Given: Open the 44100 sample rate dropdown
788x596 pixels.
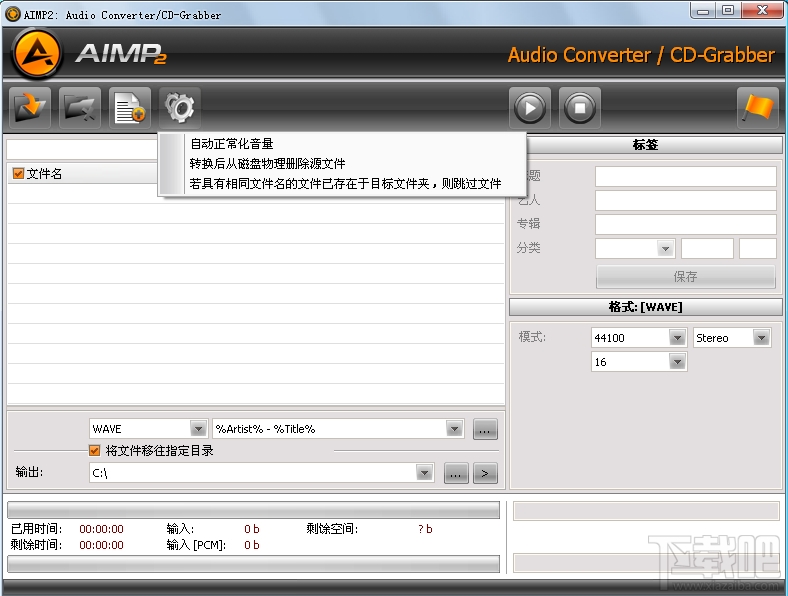Looking at the screenshot, I should 677,338.
